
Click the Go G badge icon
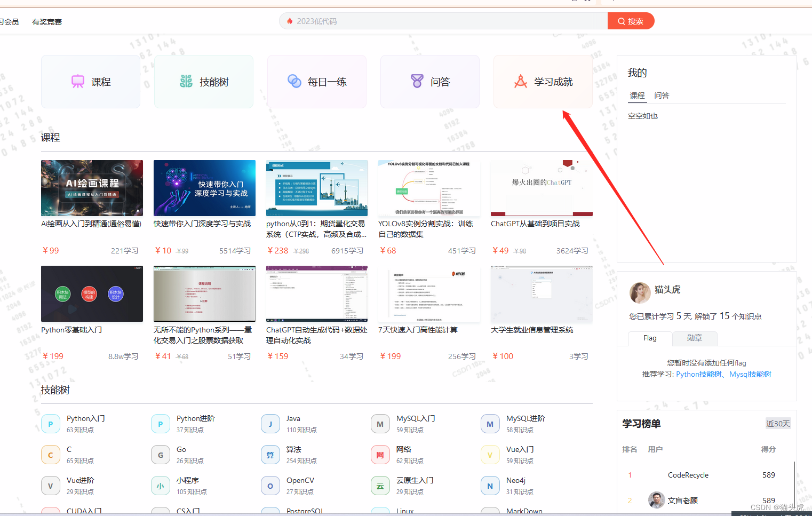point(161,455)
